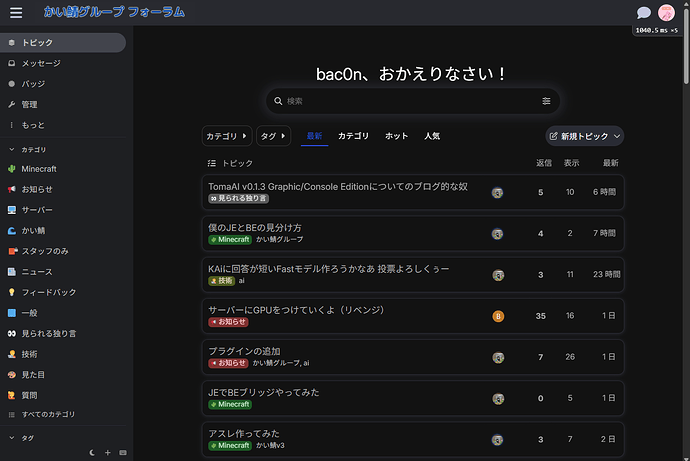The image size is (690, 461).
Task: Focus the 検索 search field
Action: 413,101
